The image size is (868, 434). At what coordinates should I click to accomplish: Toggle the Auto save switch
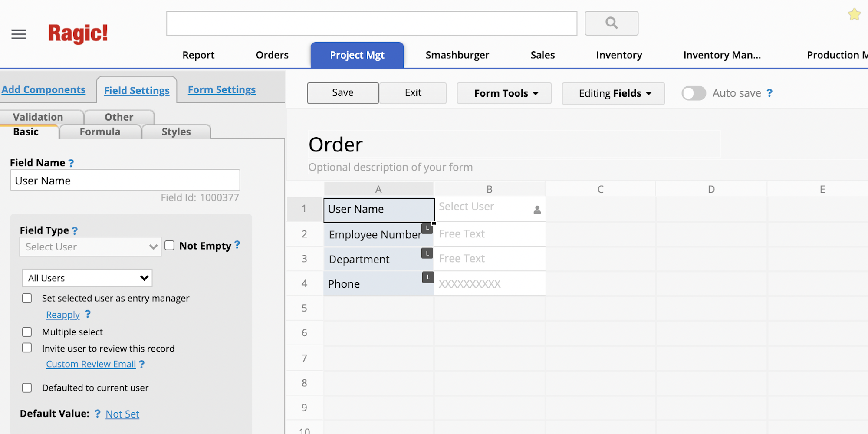point(694,93)
